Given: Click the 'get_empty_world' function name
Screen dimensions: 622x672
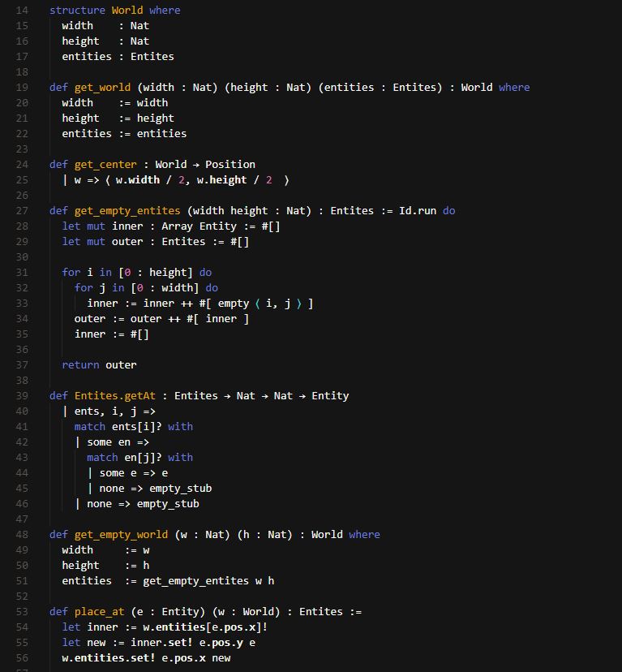Looking at the screenshot, I should (x=121, y=535).
